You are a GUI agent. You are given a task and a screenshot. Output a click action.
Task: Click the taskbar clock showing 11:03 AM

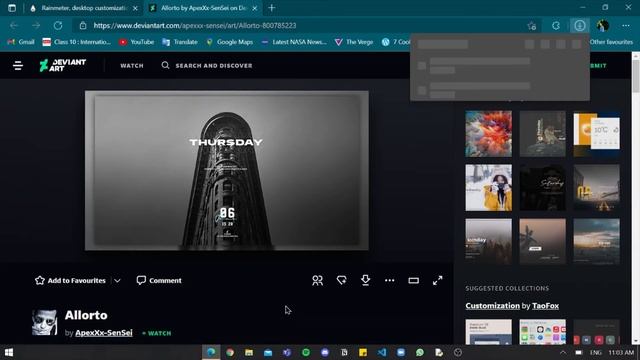(621, 352)
